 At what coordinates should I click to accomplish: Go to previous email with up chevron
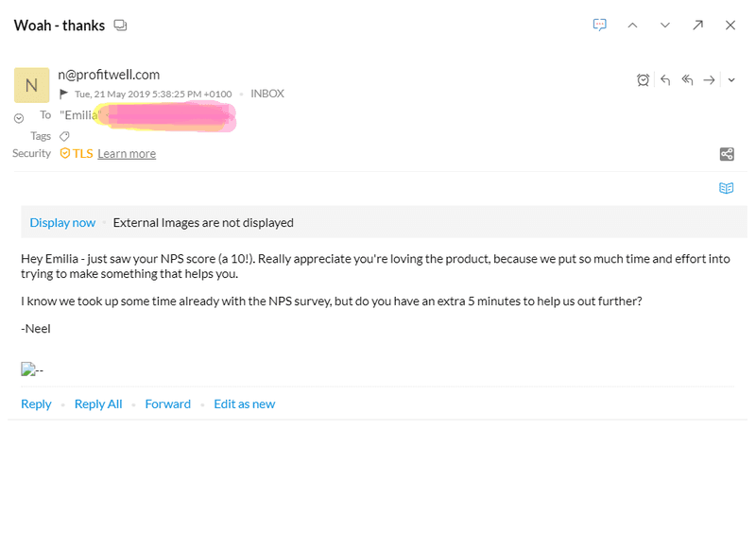(x=632, y=26)
